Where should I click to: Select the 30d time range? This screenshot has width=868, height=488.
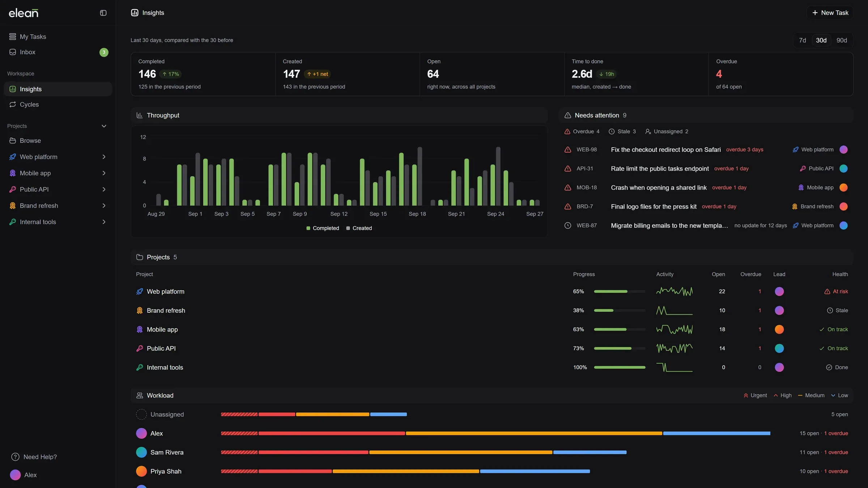821,40
